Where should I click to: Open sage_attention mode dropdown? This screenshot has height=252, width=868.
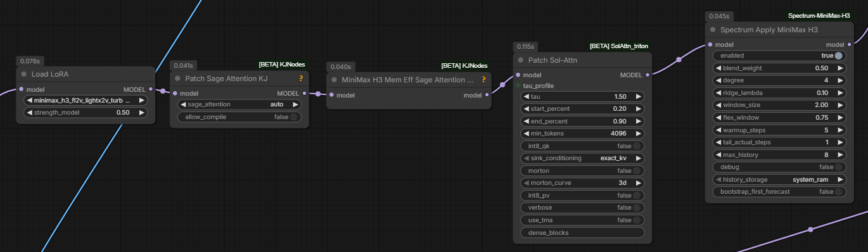240,104
